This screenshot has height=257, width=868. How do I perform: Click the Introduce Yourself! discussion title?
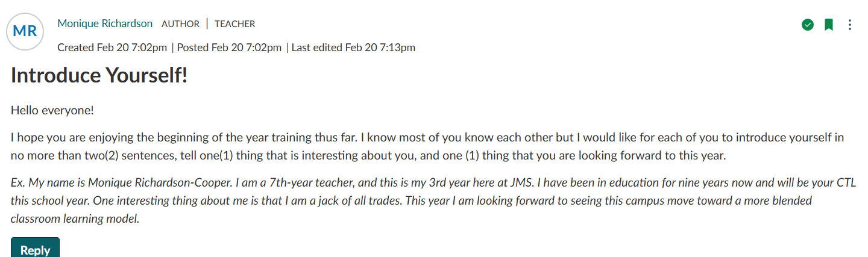(99, 76)
